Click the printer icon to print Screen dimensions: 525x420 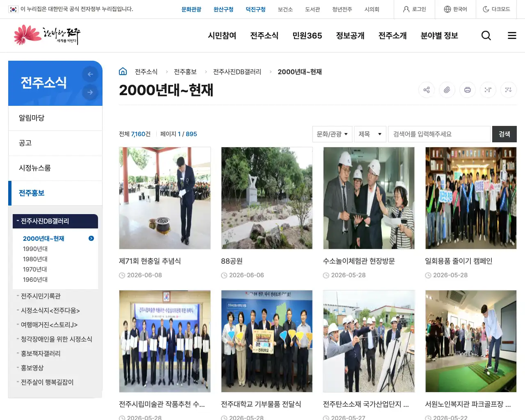[468, 90]
